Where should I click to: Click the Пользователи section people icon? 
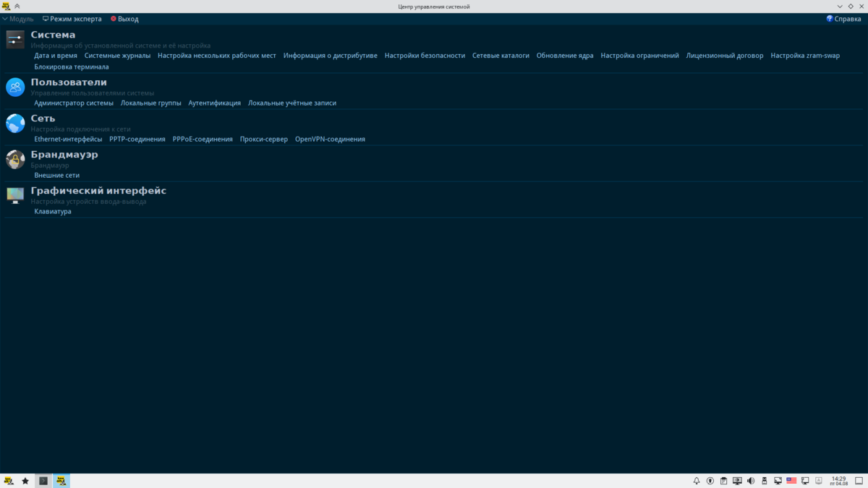15,87
